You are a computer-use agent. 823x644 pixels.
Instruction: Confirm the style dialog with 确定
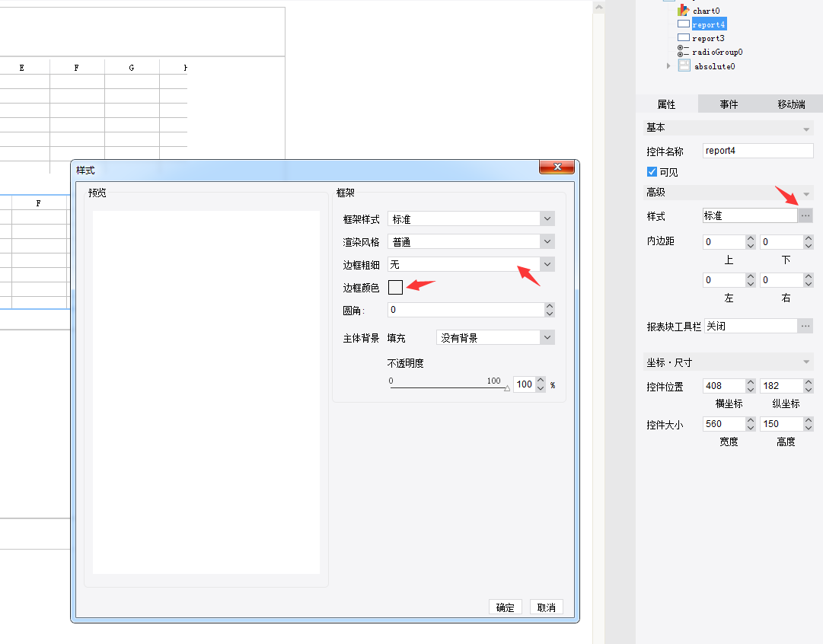point(505,607)
